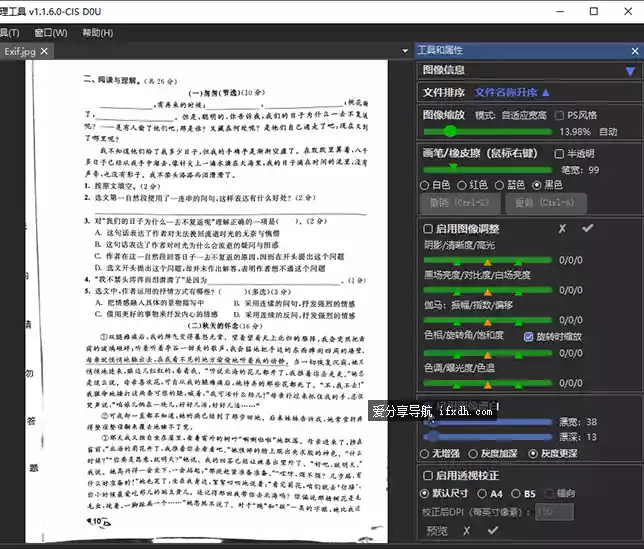Close the 工具和属性 panel

635,51
